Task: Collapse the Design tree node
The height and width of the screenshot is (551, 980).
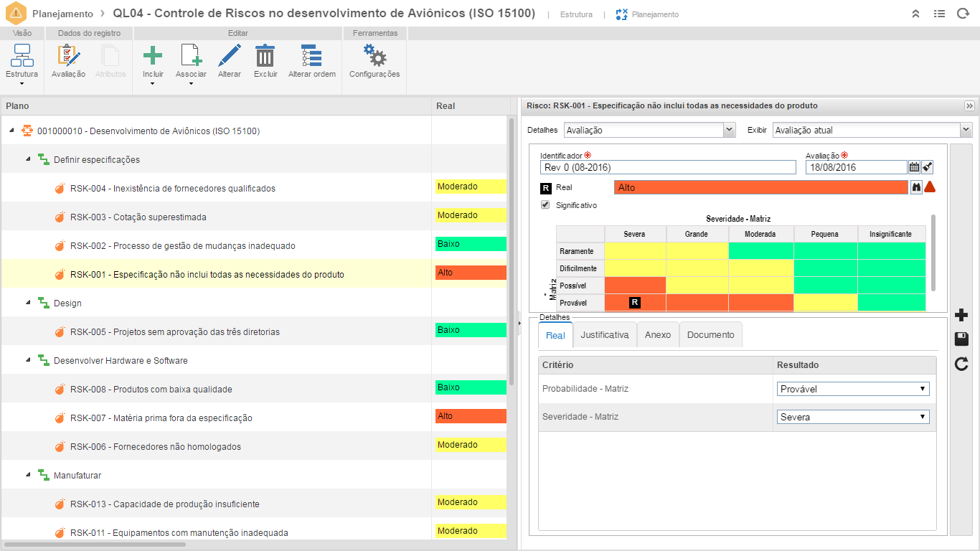Action: [x=29, y=303]
